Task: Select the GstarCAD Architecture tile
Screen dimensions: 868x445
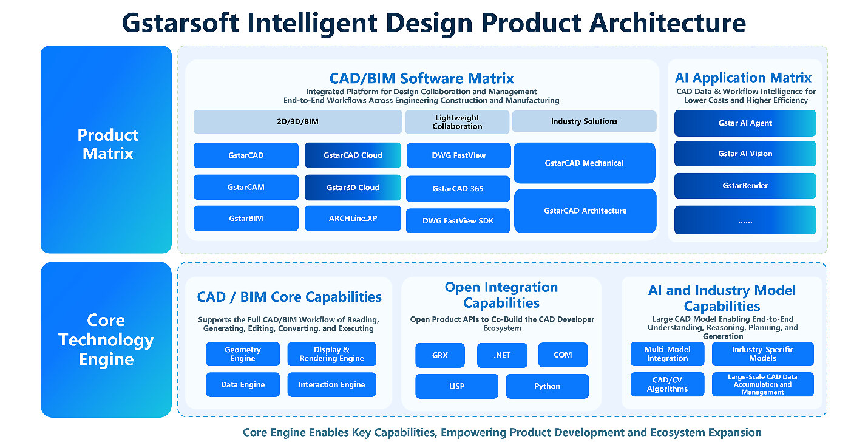Action: 585,211
